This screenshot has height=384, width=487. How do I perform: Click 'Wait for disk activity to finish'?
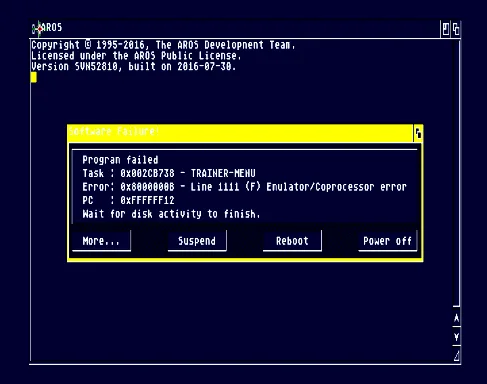pos(171,214)
